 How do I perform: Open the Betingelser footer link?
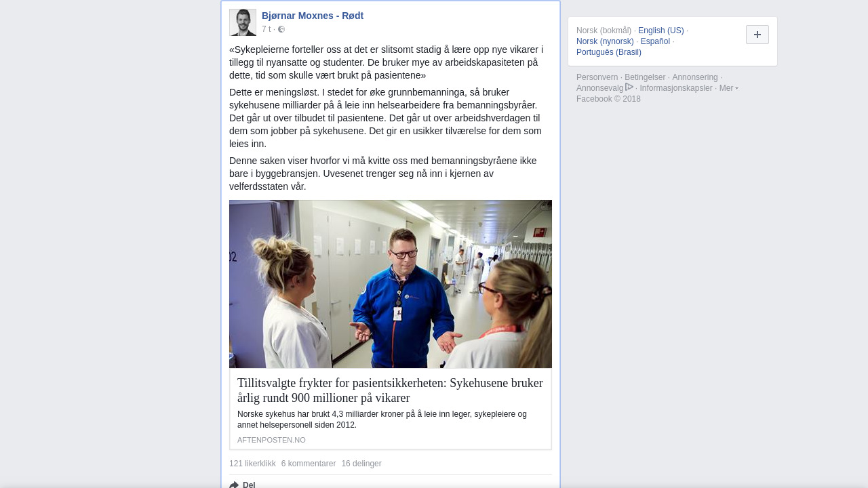tap(645, 77)
